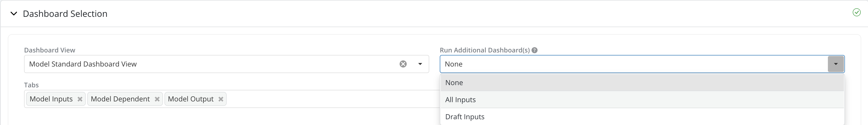
Task: Remove the Model Dependent tab tag
Action: point(157,99)
